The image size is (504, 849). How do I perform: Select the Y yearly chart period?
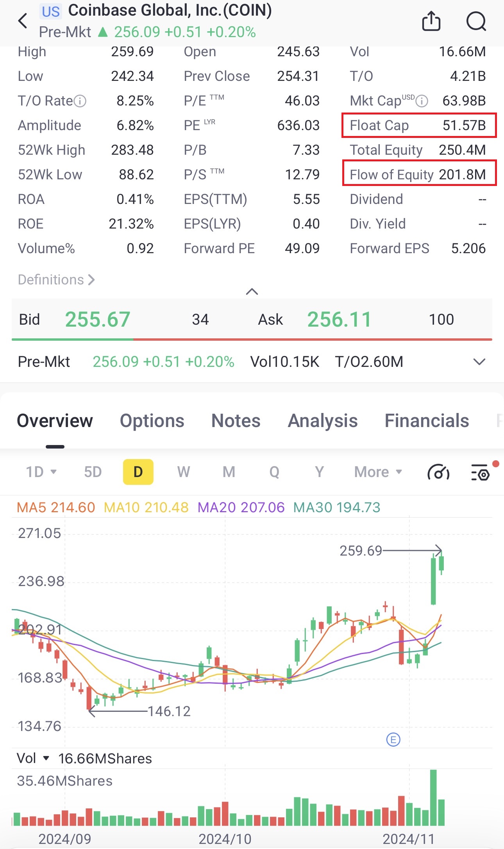320,472
